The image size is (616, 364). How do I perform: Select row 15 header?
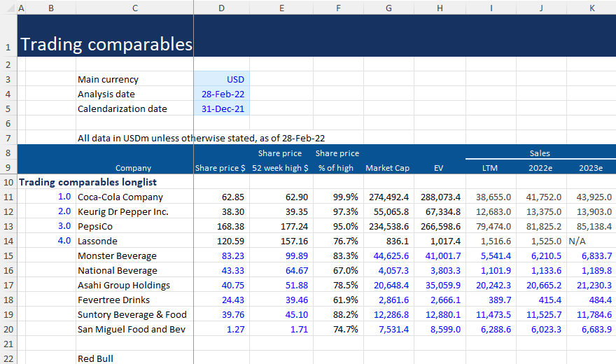coord(8,255)
